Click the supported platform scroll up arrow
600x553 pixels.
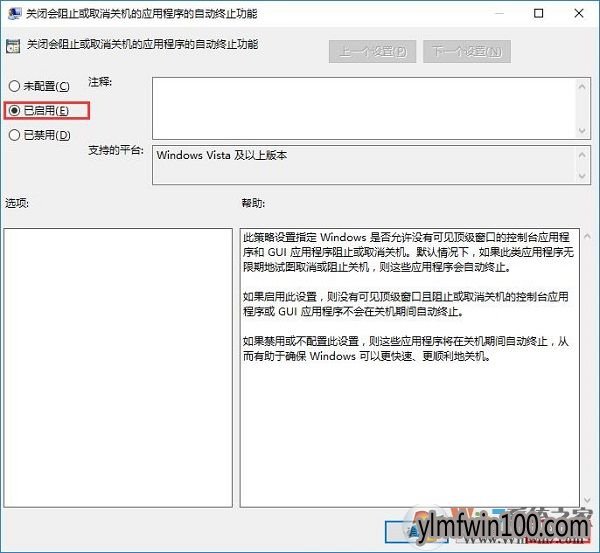[x=582, y=155]
